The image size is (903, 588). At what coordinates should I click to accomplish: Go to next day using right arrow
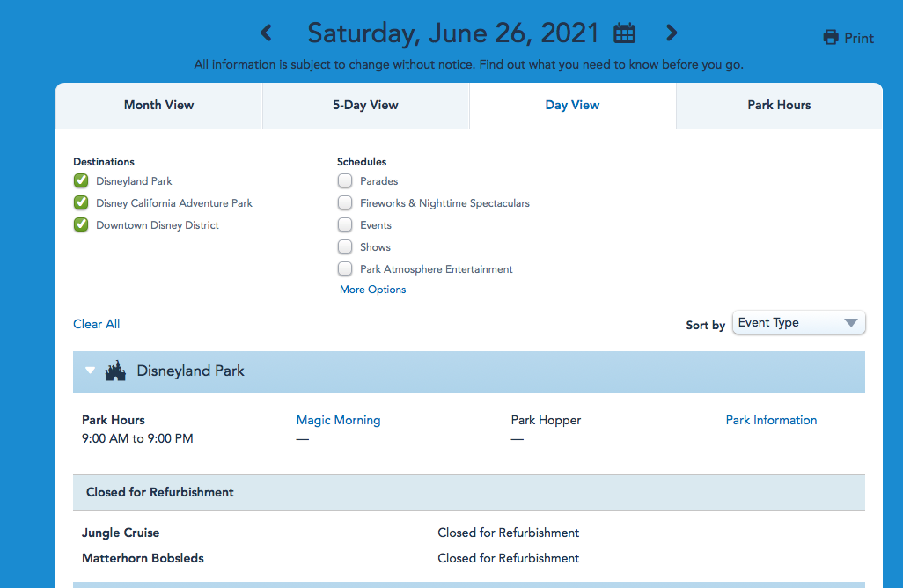pyautogui.click(x=672, y=33)
